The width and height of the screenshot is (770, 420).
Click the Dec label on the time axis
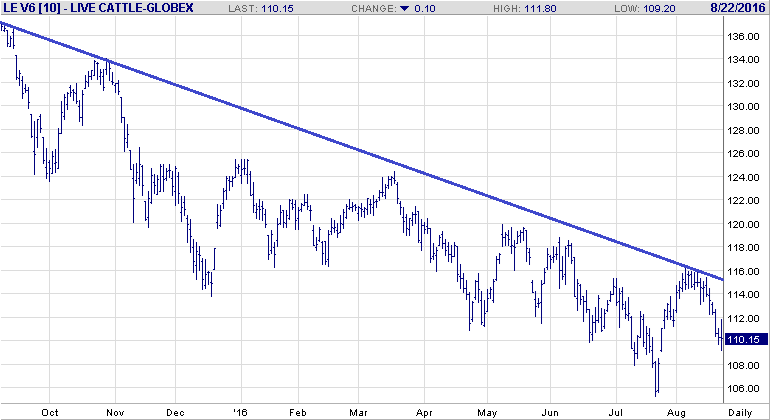(x=176, y=411)
